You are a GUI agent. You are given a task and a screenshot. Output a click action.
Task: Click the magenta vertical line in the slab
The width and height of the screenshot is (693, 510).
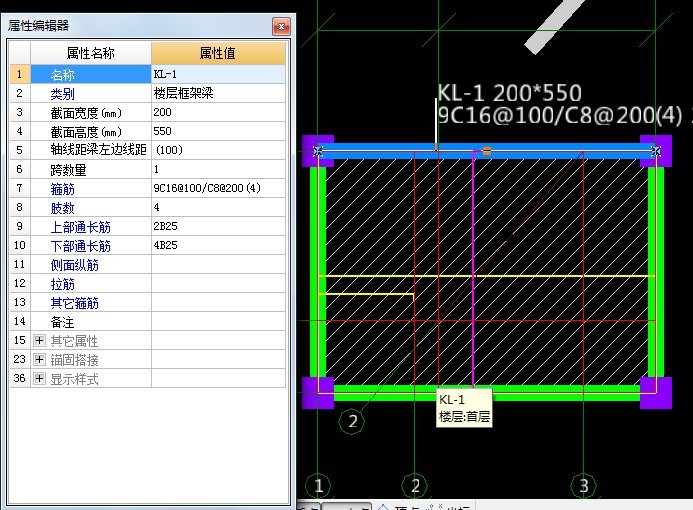[473, 270]
